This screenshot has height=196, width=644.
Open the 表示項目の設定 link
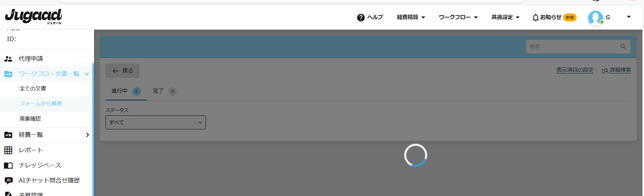point(575,70)
